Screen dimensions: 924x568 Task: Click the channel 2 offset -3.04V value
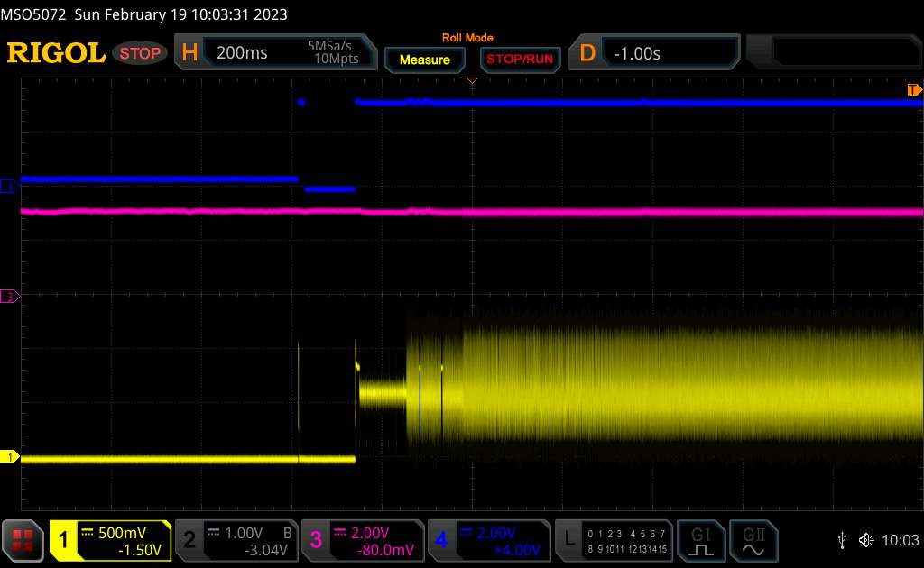tap(266, 550)
